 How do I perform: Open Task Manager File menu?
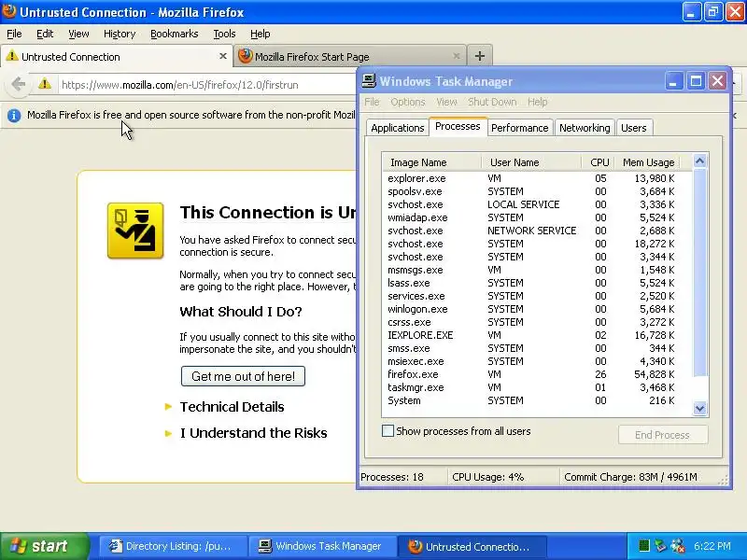coord(372,102)
